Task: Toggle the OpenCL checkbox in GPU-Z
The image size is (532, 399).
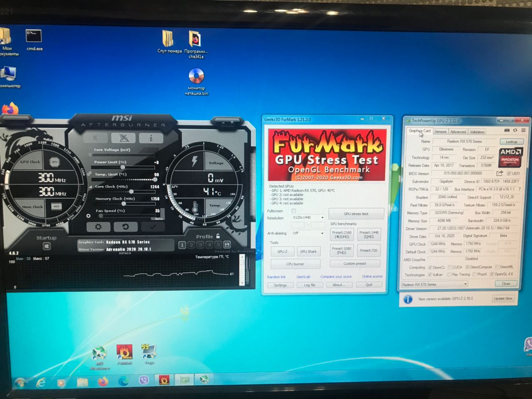Action: (x=430, y=267)
